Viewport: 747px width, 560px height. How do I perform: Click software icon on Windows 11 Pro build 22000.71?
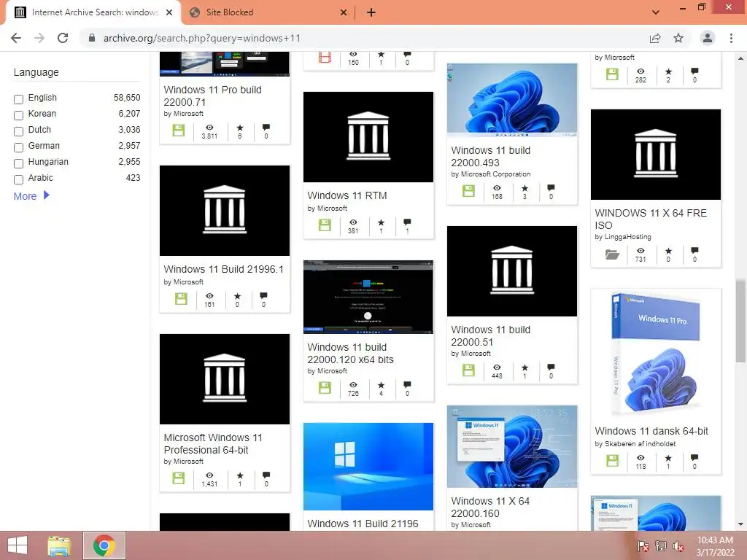click(179, 131)
